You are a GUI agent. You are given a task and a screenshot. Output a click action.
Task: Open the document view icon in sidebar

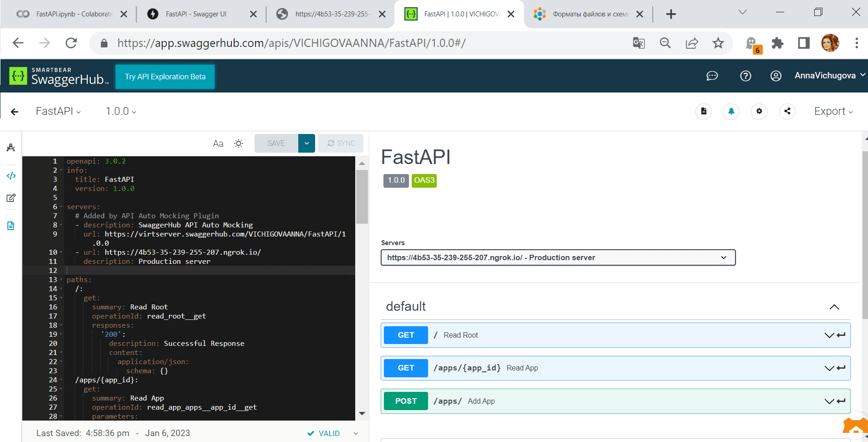coord(11,226)
